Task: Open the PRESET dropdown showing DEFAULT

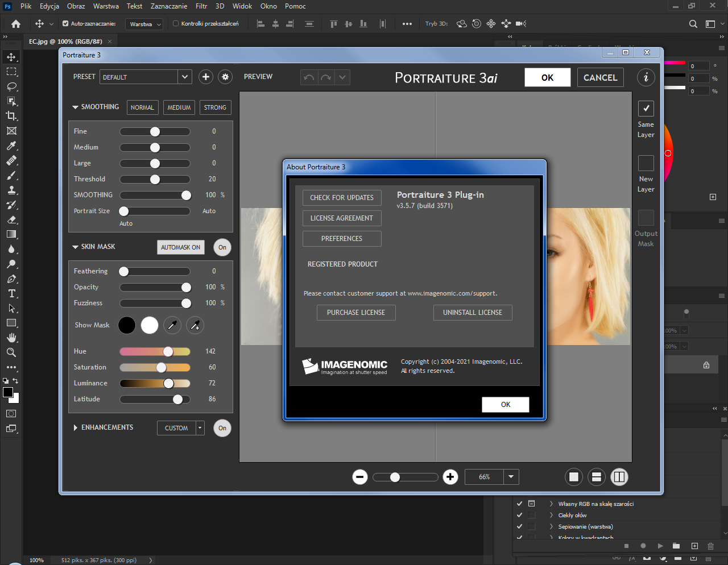Action: (x=185, y=76)
